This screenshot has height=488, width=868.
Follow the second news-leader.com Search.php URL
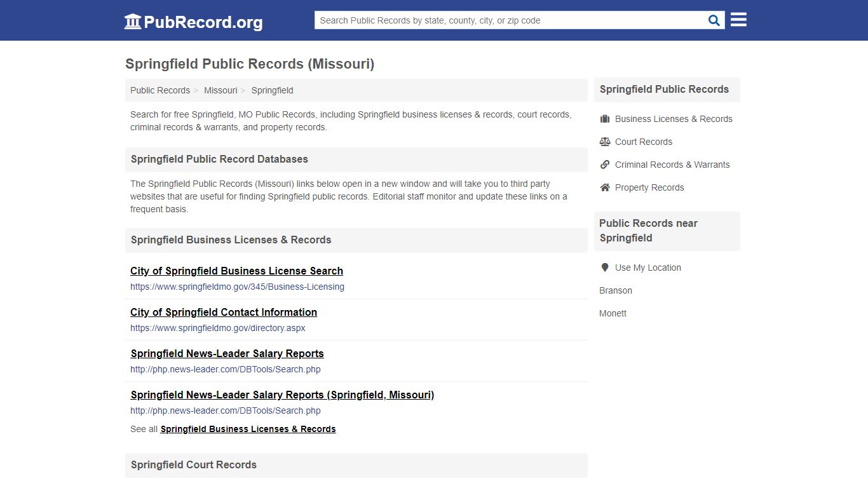coord(226,410)
